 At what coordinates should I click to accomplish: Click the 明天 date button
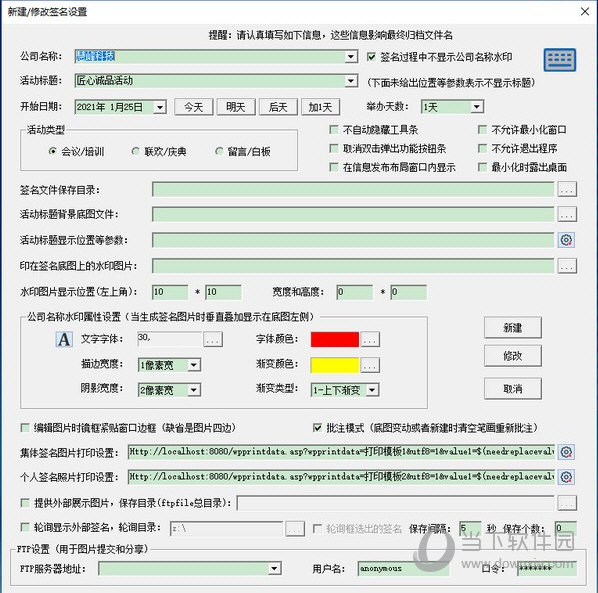point(236,107)
